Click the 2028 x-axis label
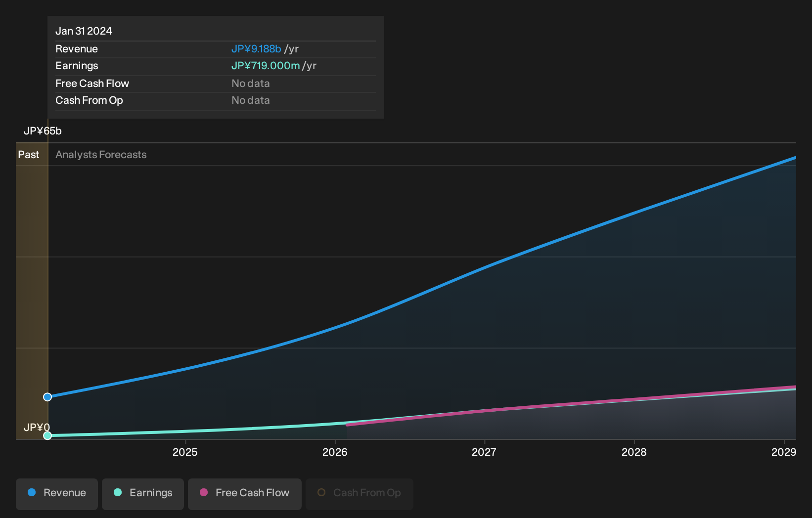Image resolution: width=812 pixels, height=518 pixels. click(634, 452)
